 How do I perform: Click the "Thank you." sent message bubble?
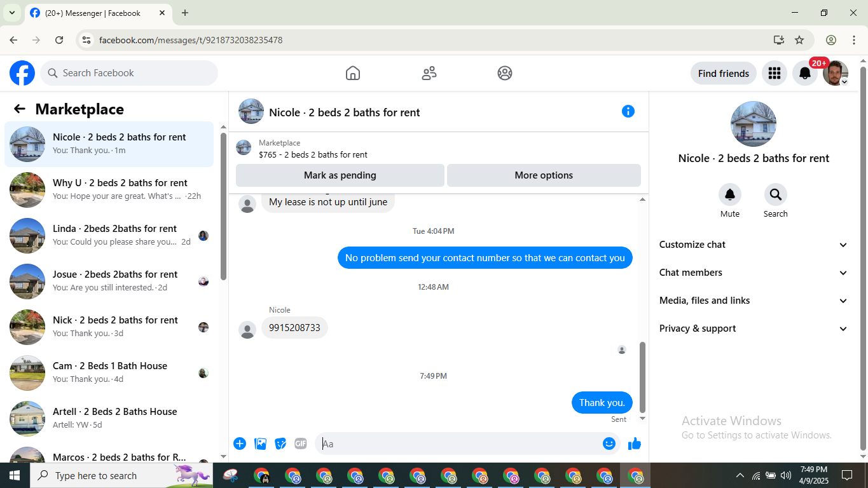(x=602, y=403)
